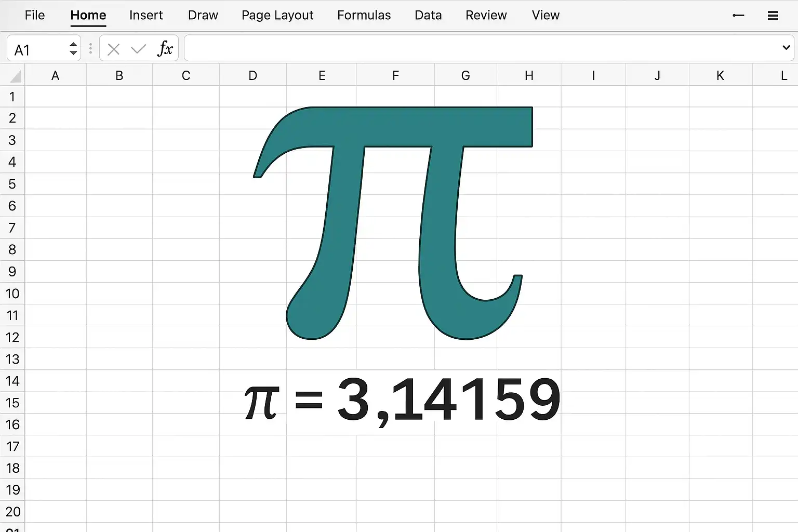Select row 19 header

point(12,490)
